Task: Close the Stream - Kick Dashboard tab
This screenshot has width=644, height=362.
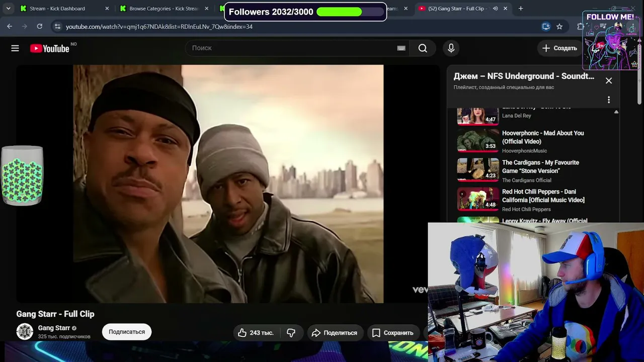Action: click(x=107, y=9)
